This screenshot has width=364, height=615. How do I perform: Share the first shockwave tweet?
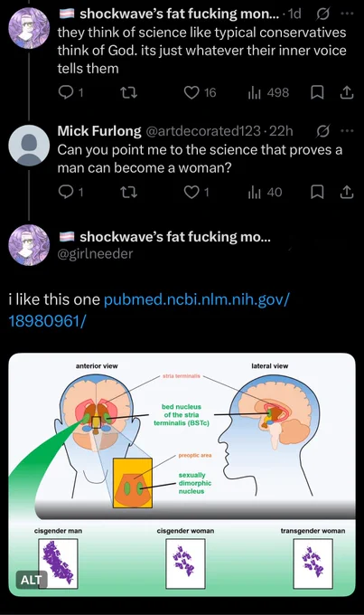point(346,92)
